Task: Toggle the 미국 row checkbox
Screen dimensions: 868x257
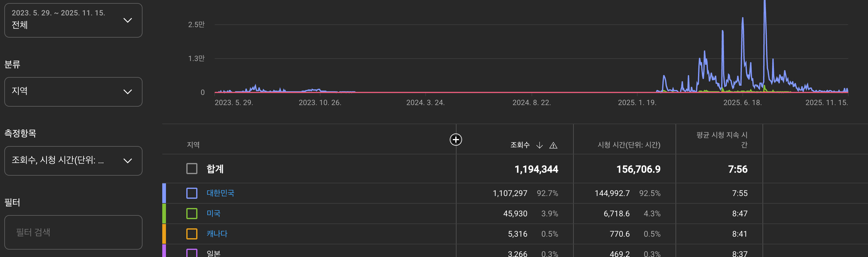Action: pyautogui.click(x=192, y=213)
